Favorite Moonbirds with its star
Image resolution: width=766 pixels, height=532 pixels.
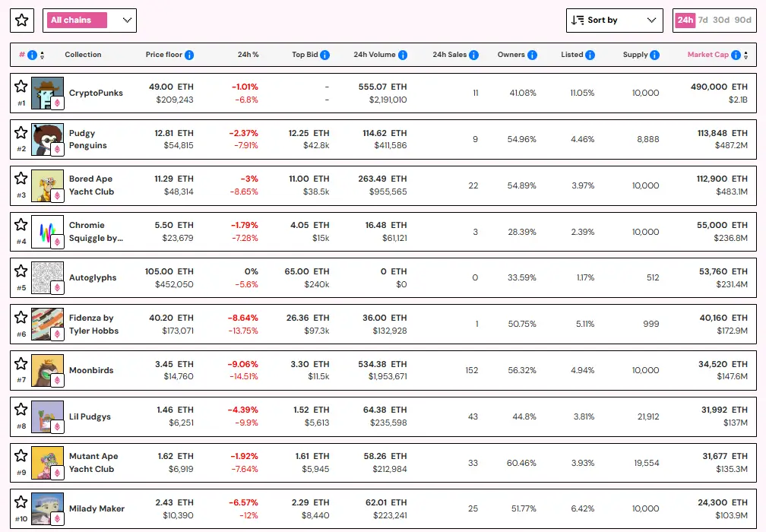pos(21,364)
